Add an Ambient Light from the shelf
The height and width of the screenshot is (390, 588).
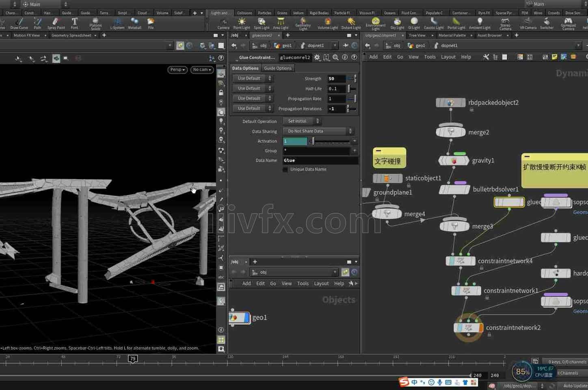pos(480,24)
